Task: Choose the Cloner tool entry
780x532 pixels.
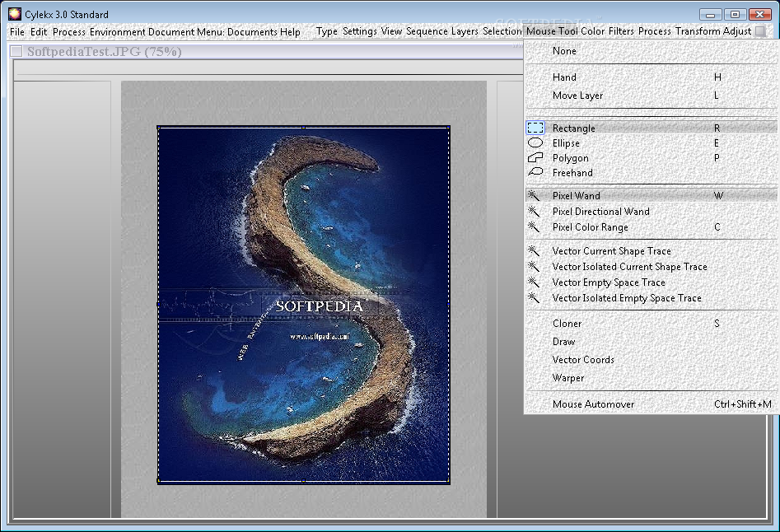Action: point(651,323)
